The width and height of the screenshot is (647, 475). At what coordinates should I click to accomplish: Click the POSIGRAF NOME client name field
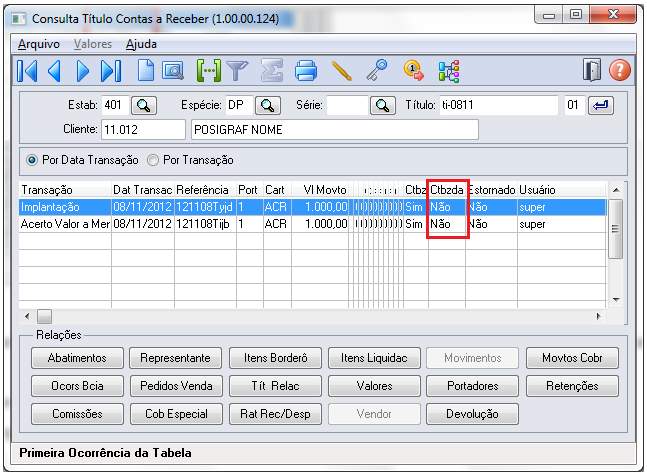[335, 130]
